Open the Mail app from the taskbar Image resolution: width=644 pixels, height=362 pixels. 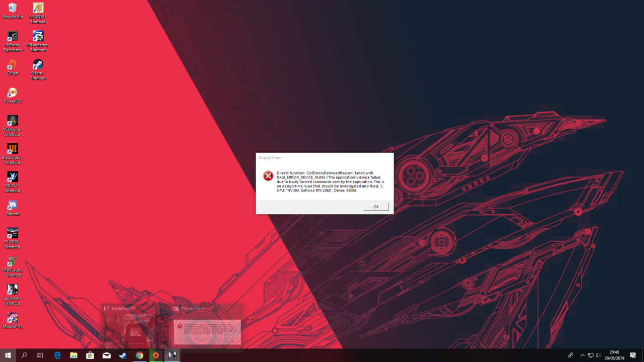point(107,355)
